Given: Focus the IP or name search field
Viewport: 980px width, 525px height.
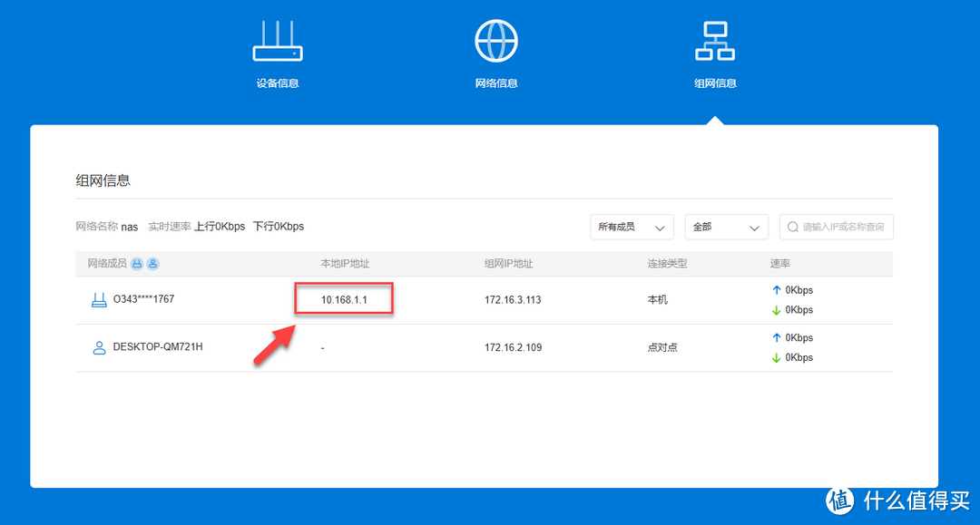Looking at the screenshot, I should (x=843, y=228).
